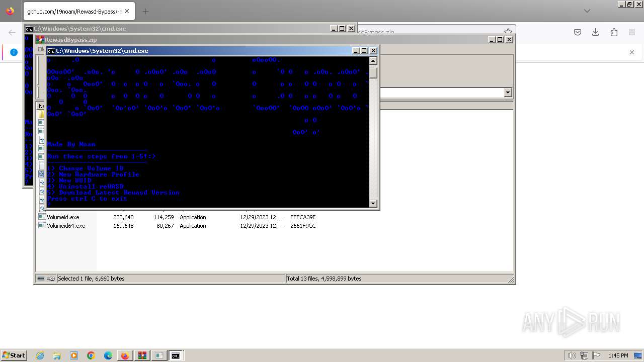Image resolution: width=644 pixels, height=362 pixels.
Task: Close the RewasdBypass.zip WinRAR window
Action: (x=509, y=40)
